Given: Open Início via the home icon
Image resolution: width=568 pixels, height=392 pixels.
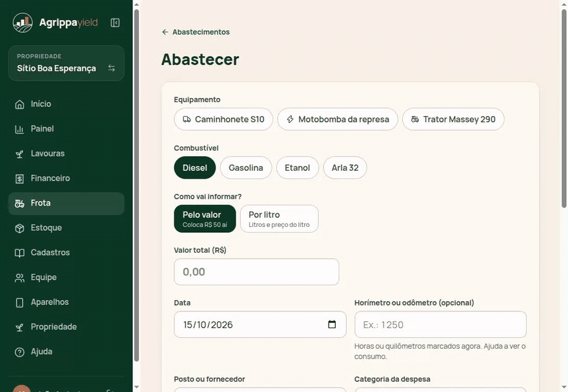Looking at the screenshot, I should tap(19, 104).
